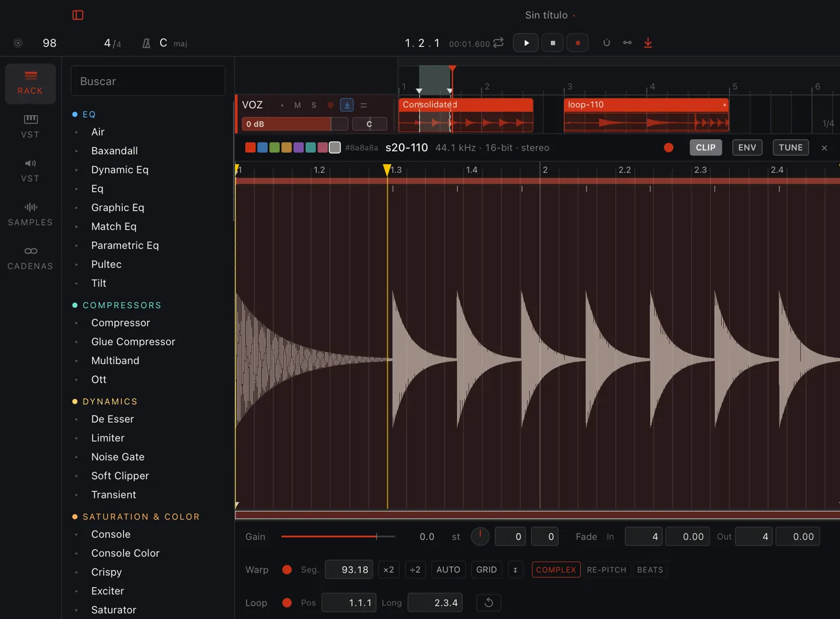Open the VOZ track small dropdown arrow

tap(282, 106)
